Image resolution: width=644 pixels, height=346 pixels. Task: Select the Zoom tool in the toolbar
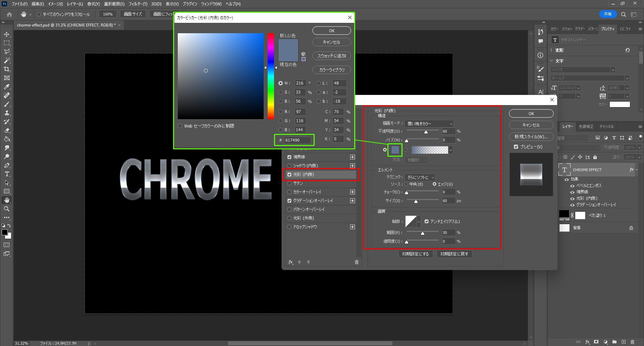click(7, 209)
